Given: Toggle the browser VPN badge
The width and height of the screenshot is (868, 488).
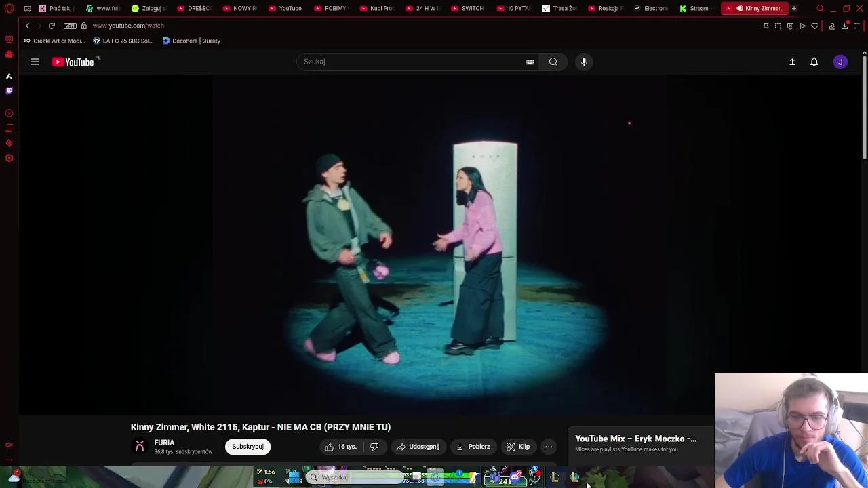Looking at the screenshot, I should [70, 26].
